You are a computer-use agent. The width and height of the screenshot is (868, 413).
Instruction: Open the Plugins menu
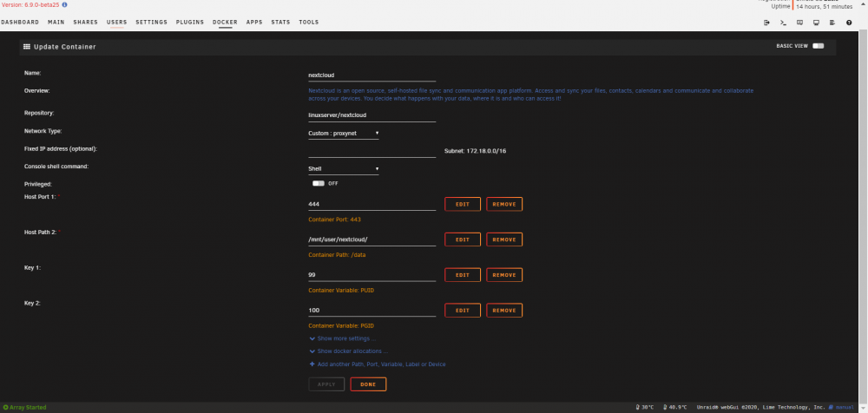[190, 23]
